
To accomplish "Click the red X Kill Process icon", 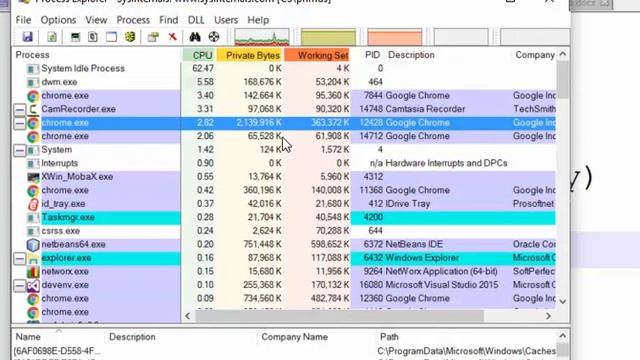I will (x=172, y=37).
